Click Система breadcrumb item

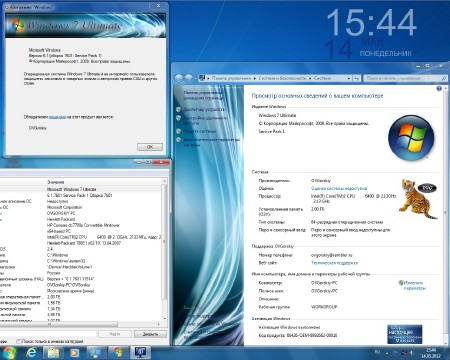322,78
